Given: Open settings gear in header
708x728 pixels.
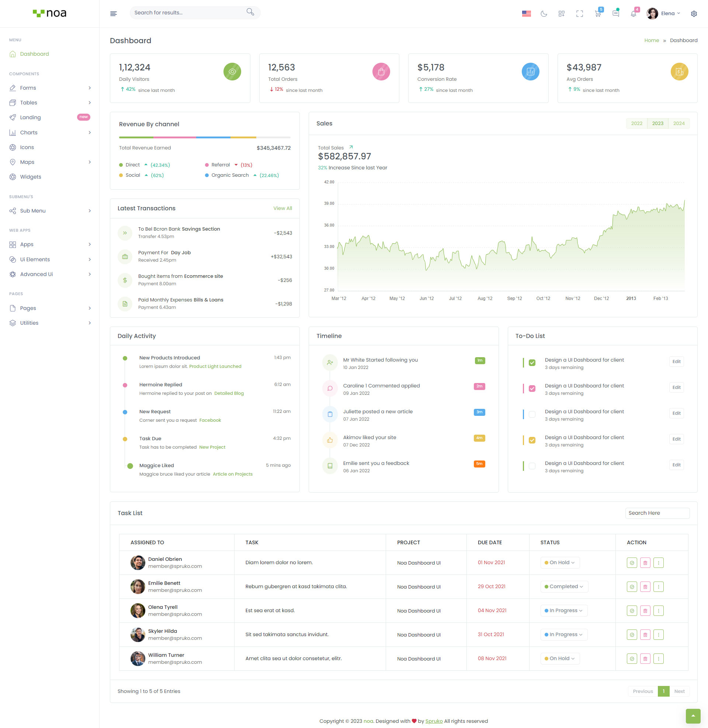Looking at the screenshot, I should point(694,14).
